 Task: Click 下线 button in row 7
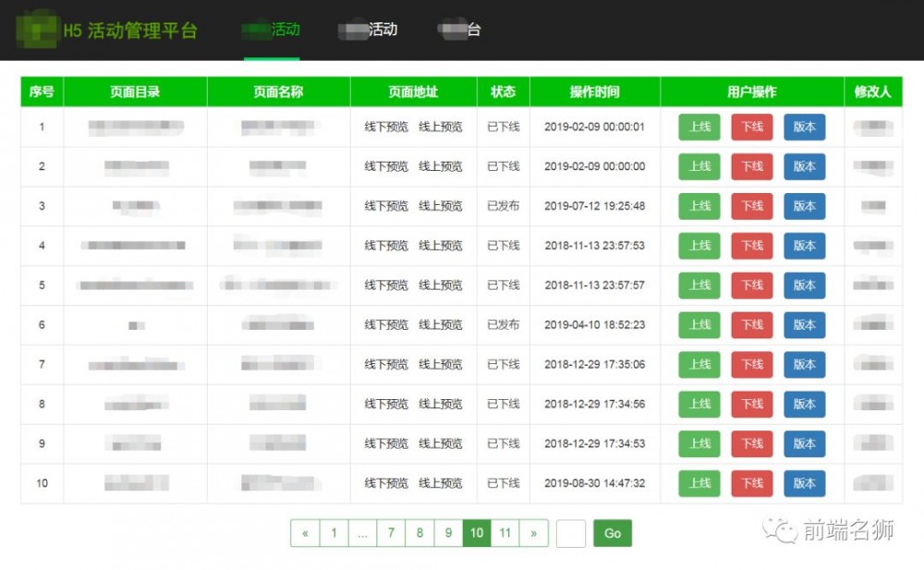[752, 364]
